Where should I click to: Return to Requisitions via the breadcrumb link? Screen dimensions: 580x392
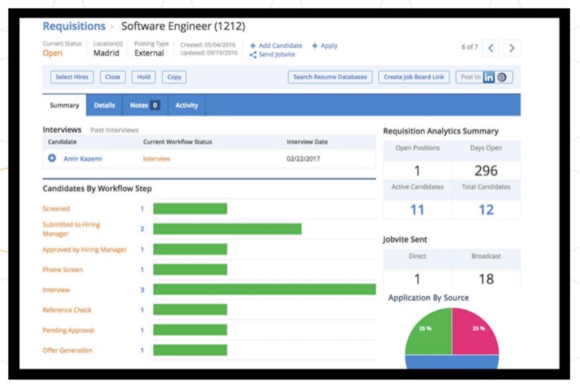74,26
